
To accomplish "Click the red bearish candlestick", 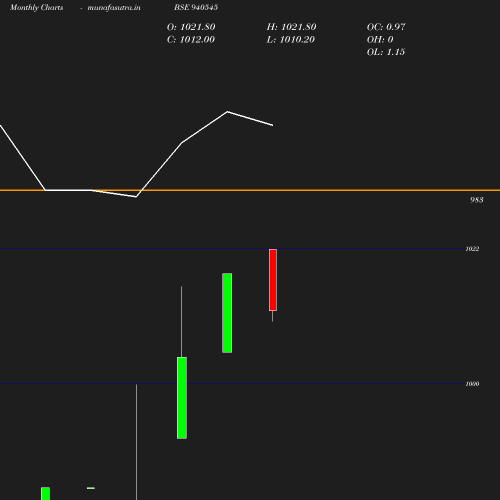I will tap(273, 280).
